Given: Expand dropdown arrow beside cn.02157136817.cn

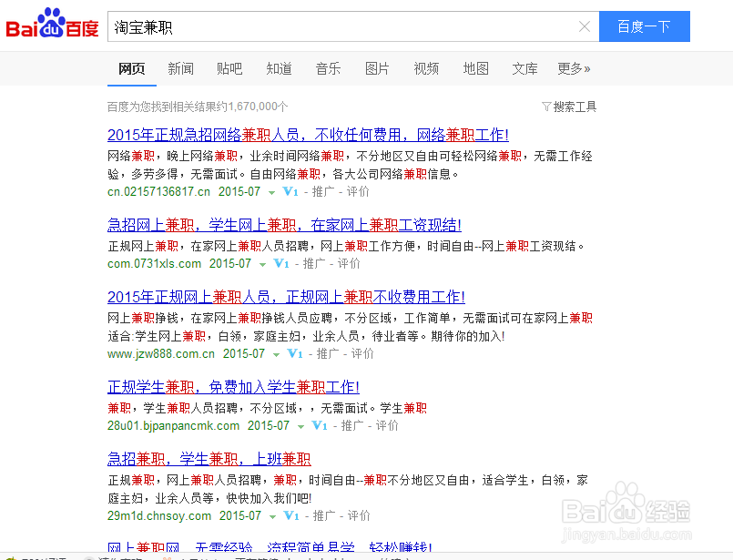Looking at the screenshot, I should 271,193.
